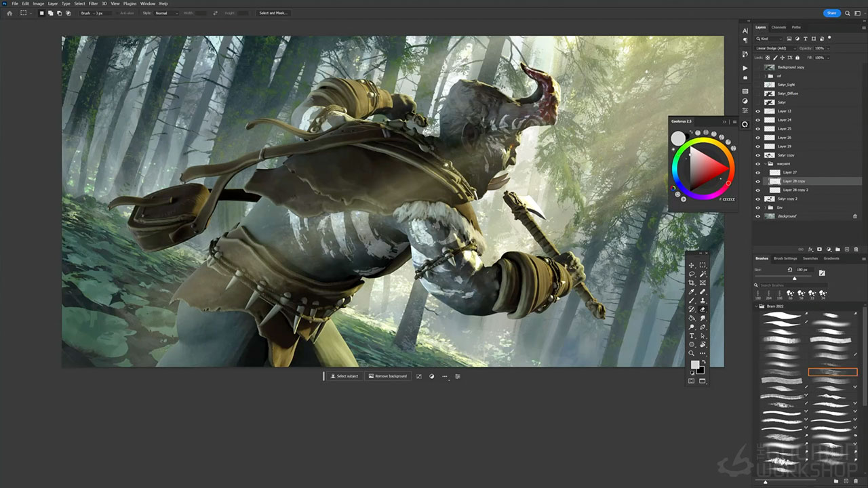Click the Select and Mask button

point(274,13)
